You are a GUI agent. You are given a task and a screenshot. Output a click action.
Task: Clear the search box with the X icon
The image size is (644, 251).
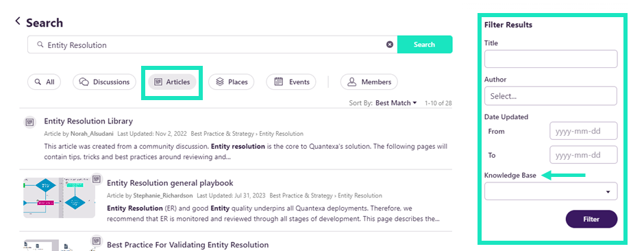[x=390, y=45]
